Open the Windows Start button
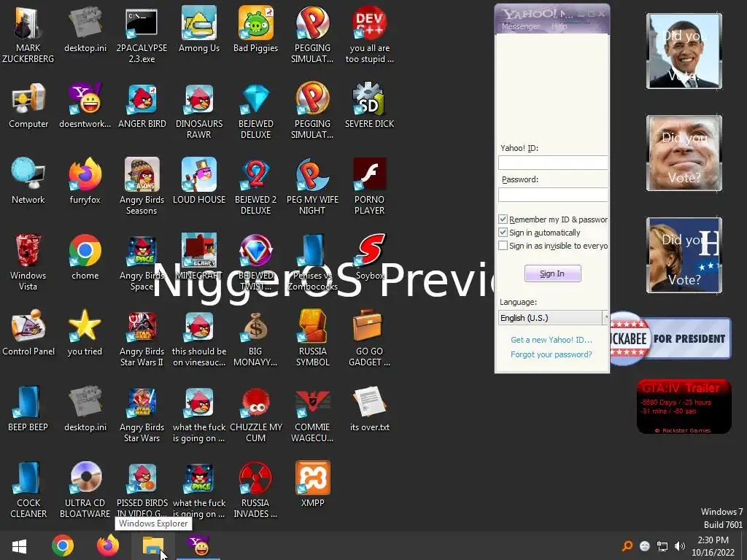Screen dimensions: 747x560 coord(19,545)
